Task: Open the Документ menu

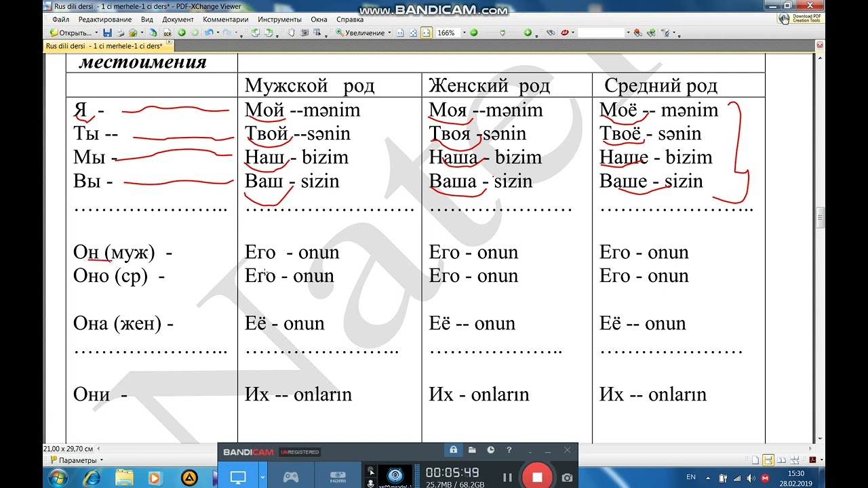Action: [178, 20]
